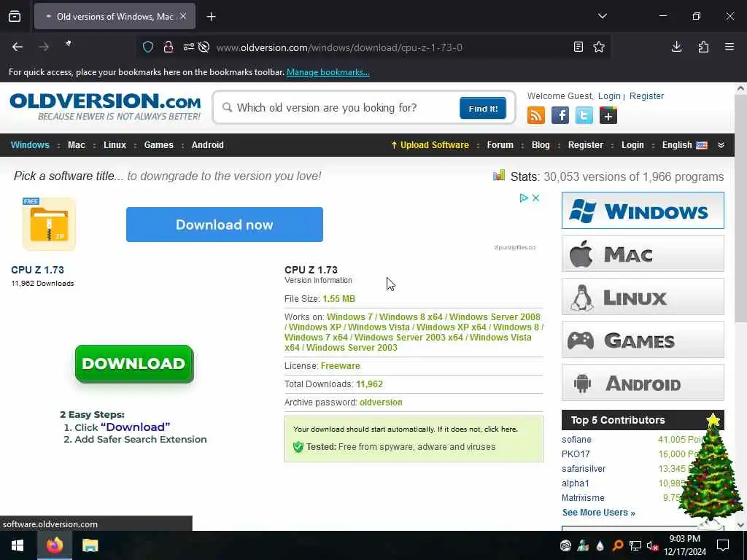Viewport: 747px width, 560px height.
Task: Click the AdChoices triangle icon
Action: tap(524, 198)
